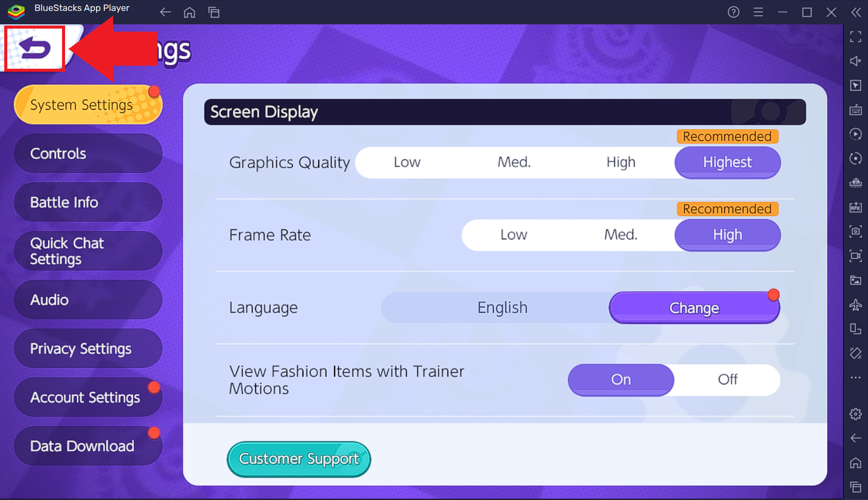868x500 pixels.
Task: Open Quick Chat Settings tab
Action: (x=88, y=251)
